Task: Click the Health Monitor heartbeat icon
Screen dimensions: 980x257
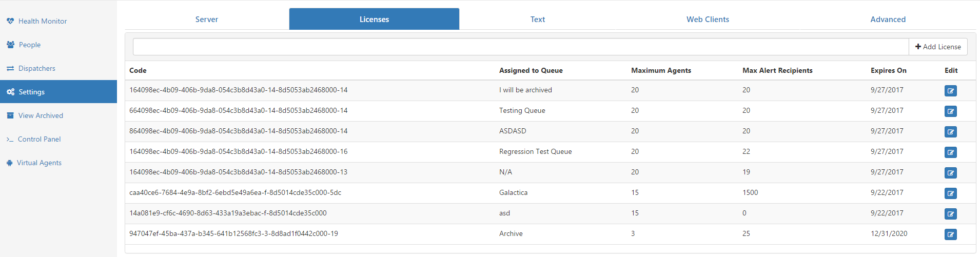Action: click(x=10, y=21)
